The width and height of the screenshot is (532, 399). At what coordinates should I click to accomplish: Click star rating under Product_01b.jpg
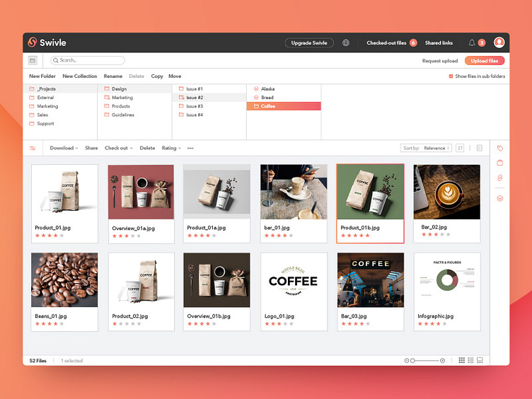pyautogui.click(x=355, y=236)
